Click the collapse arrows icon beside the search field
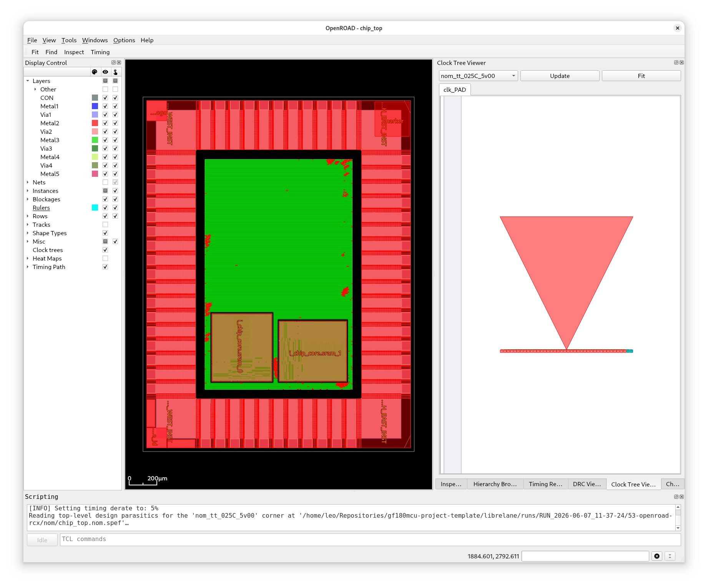Screen dimensions: 708x588 click(670, 556)
